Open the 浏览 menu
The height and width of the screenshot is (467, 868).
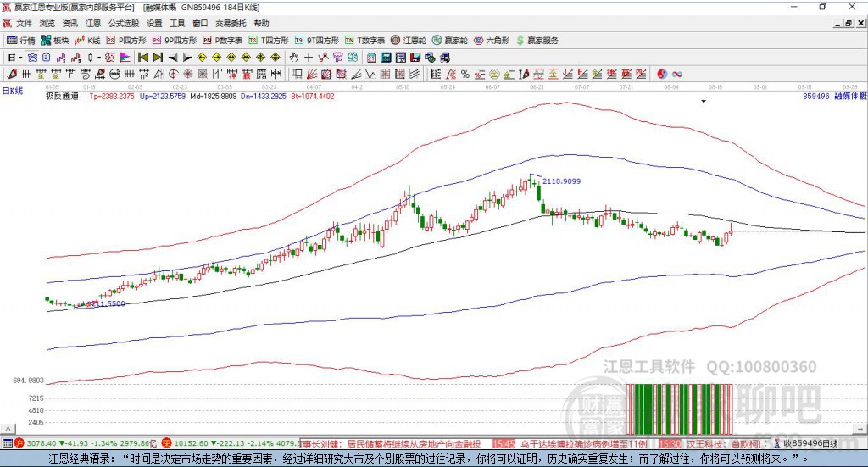[47, 23]
